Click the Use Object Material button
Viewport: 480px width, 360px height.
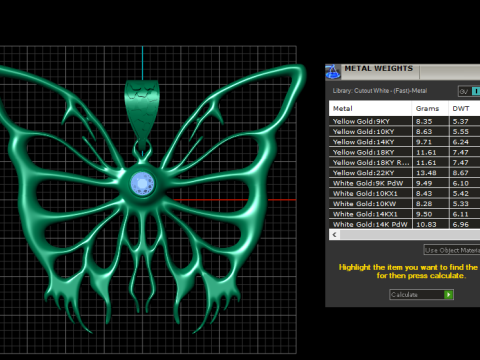tap(452, 250)
